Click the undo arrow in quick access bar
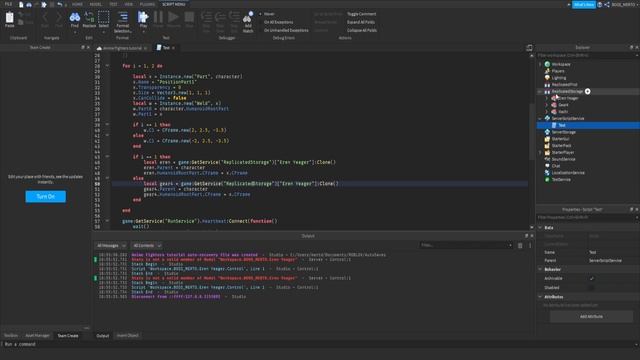640x360 pixels. click(x=60, y=4)
